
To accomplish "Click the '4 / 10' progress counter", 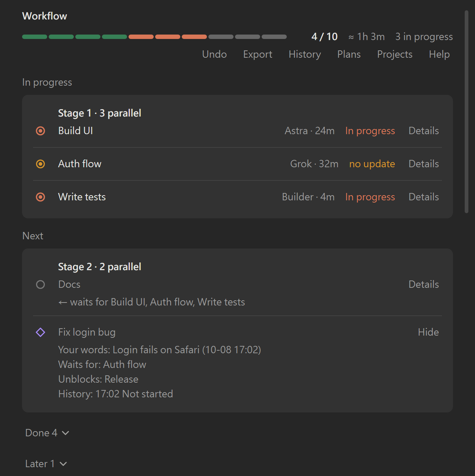I will [x=325, y=37].
